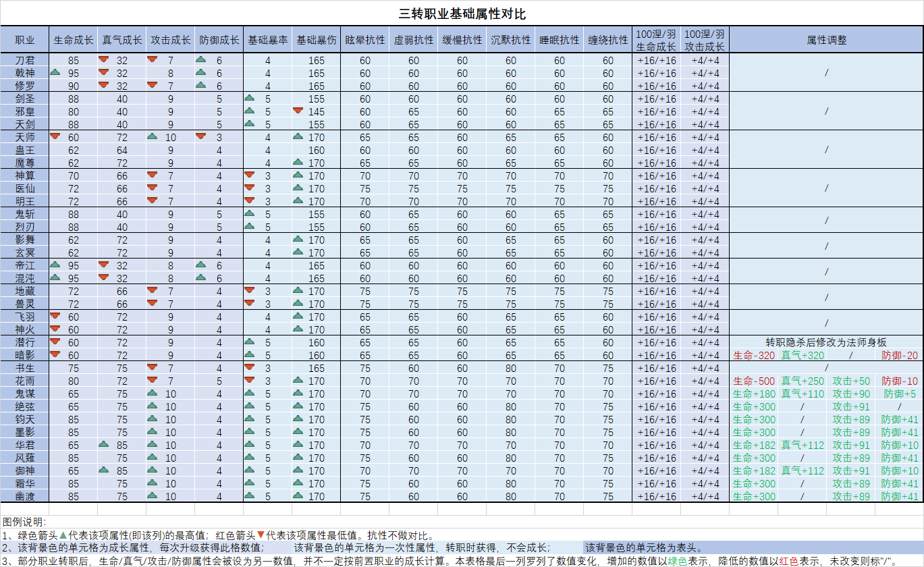
Task: Select the 剑圣 class cell
Action: coord(25,99)
